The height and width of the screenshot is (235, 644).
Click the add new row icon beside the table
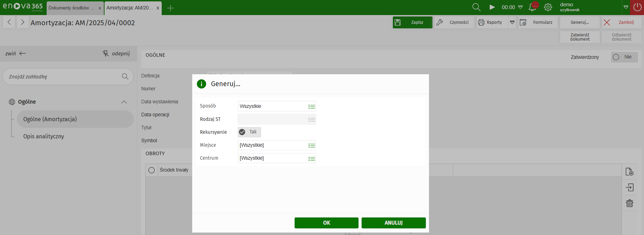coord(629,172)
